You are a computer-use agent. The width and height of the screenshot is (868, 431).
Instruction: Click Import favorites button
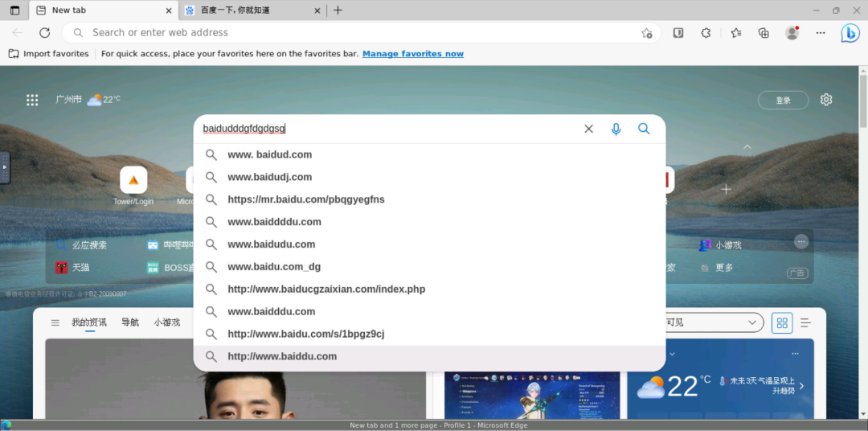click(49, 54)
